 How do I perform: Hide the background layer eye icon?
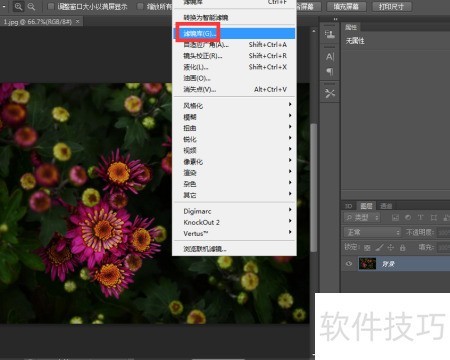(x=349, y=264)
